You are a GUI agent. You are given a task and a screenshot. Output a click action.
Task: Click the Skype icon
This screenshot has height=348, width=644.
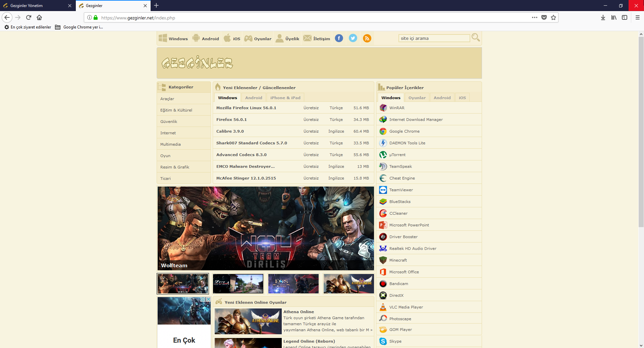tap(383, 341)
